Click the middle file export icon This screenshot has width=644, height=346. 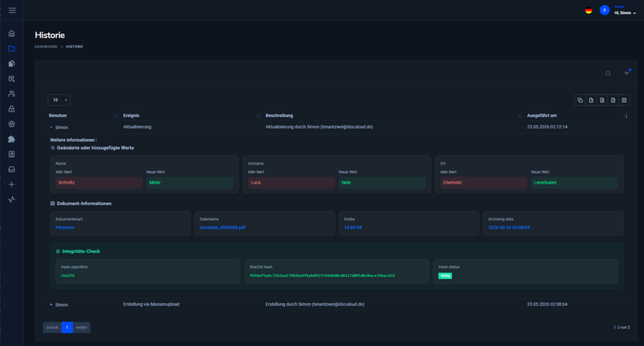click(x=602, y=100)
